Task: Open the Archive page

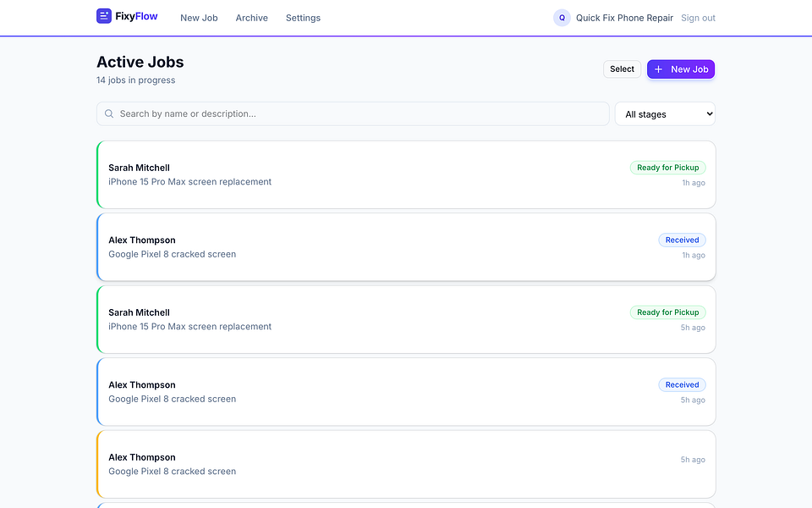Action: (252, 18)
